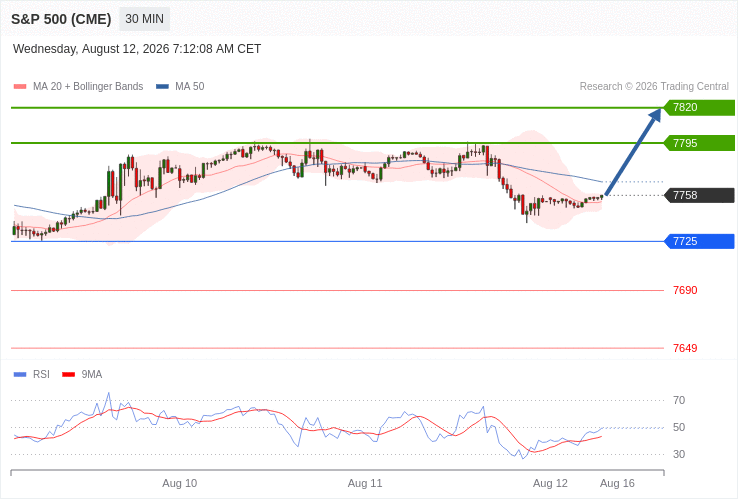The image size is (738, 500).
Task: Click the 9MA legend swatch
Action: click(69, 375)
